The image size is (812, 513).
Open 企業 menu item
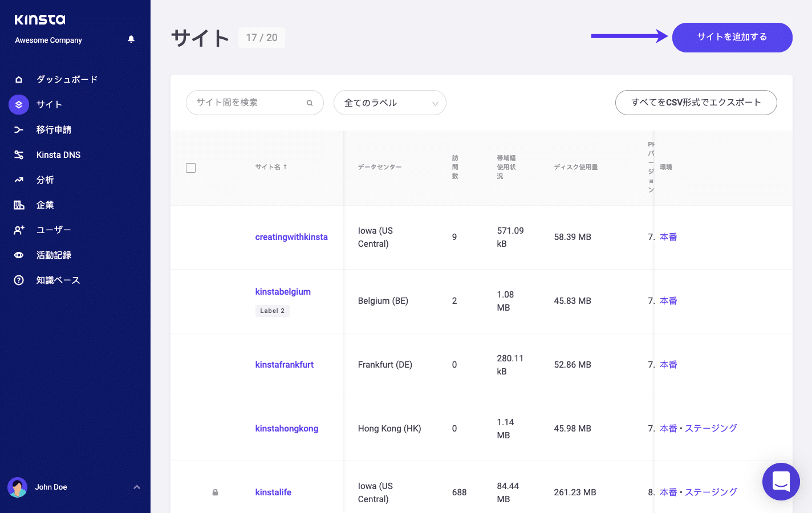click(45, 205)
